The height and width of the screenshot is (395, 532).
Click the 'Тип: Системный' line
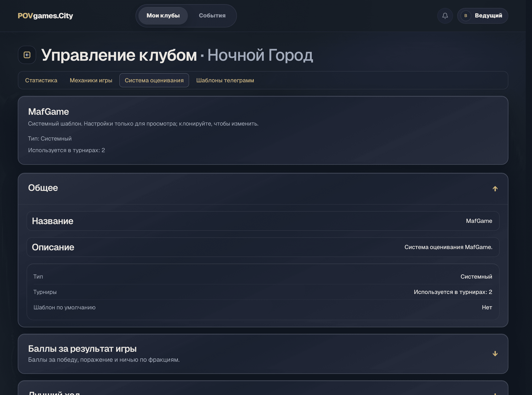50,139
